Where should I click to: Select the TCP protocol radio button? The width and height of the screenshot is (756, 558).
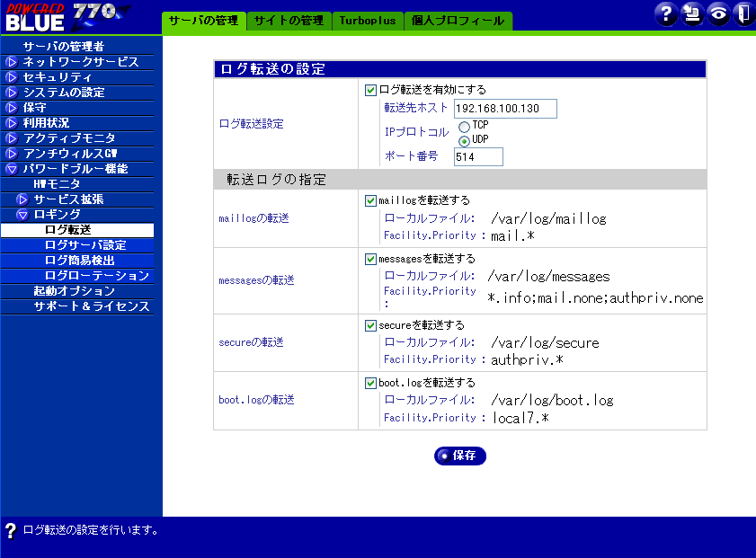[464, 128]
